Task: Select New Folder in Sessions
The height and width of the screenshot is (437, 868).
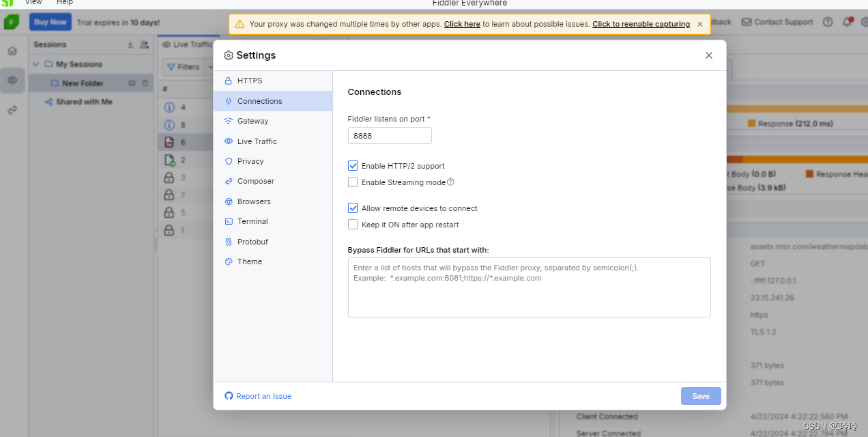Action: click(83, 83)
